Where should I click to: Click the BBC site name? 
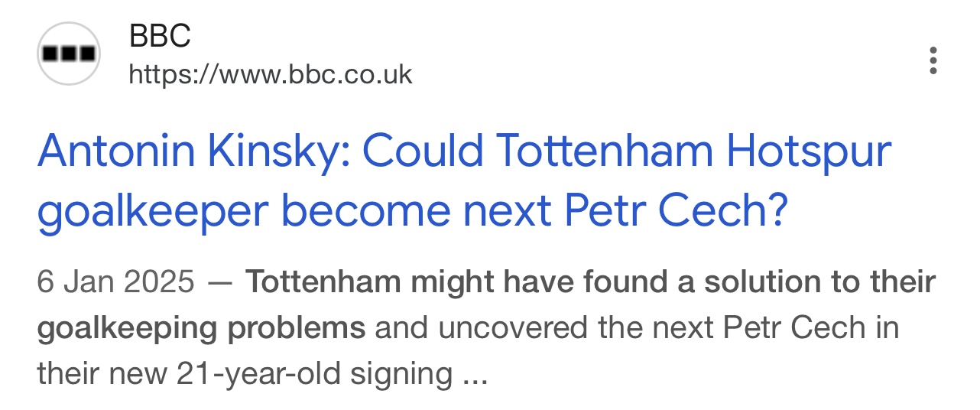(160, 35)
